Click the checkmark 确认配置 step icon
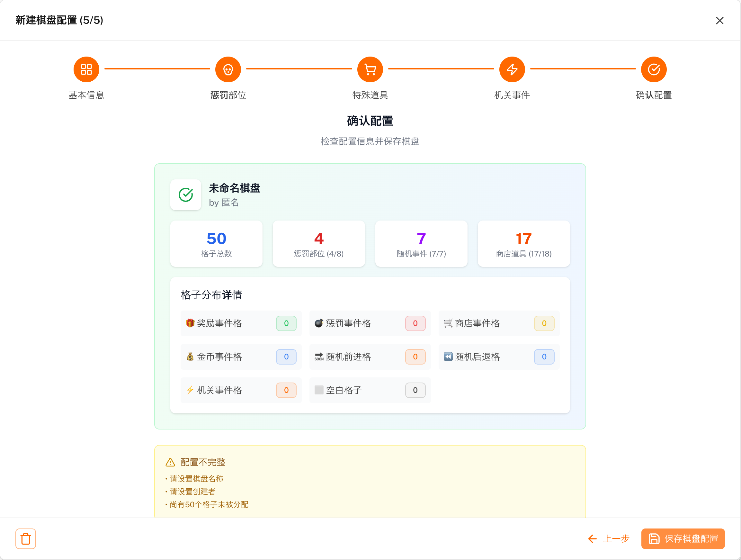Viewport: 741px width, 560px height. point(653,69)
